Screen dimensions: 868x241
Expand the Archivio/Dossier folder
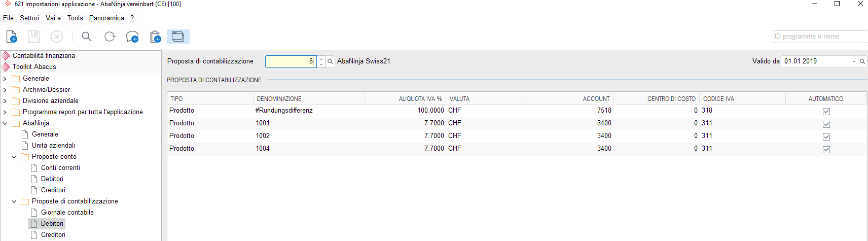point(5,90)
